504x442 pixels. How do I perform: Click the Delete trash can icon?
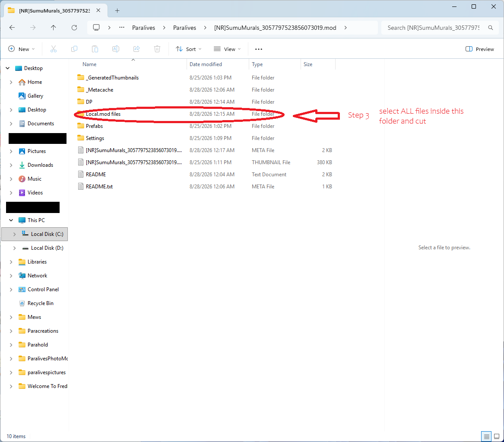click(x=157, y=49)
